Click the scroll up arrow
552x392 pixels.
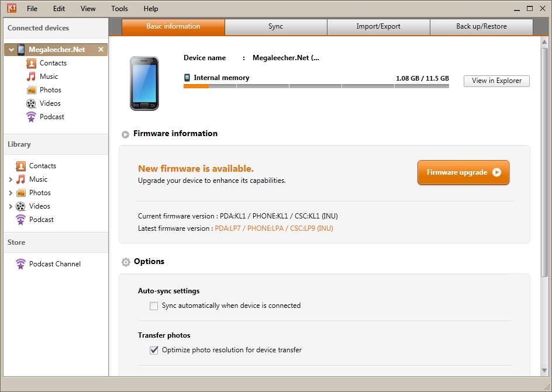click(544, 42)
